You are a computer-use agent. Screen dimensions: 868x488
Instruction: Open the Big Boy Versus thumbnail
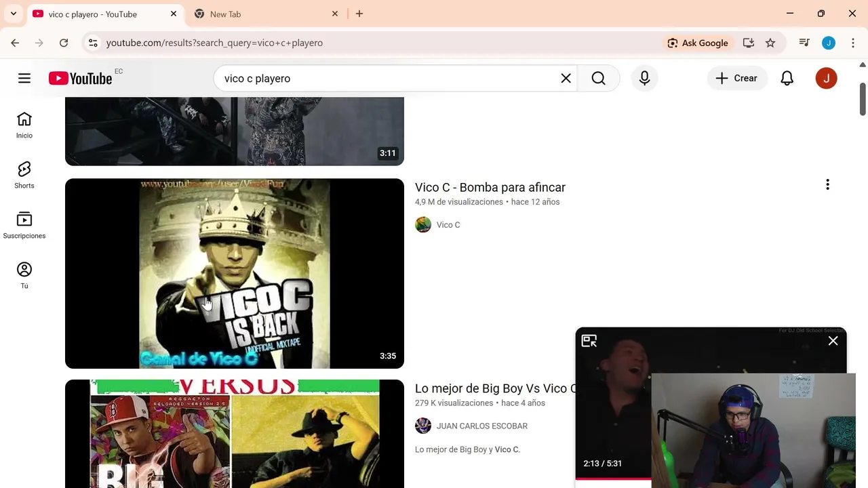click(x=235, y=434)
